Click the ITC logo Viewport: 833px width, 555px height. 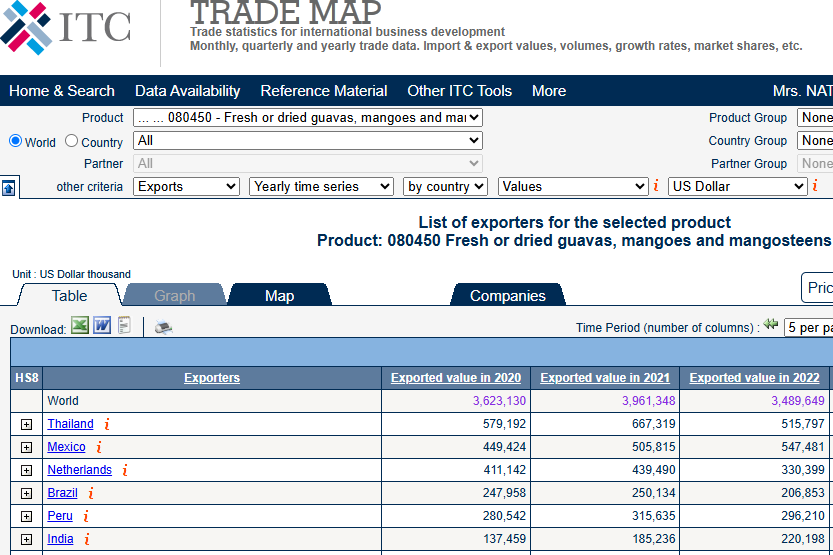tap(66, 28)
